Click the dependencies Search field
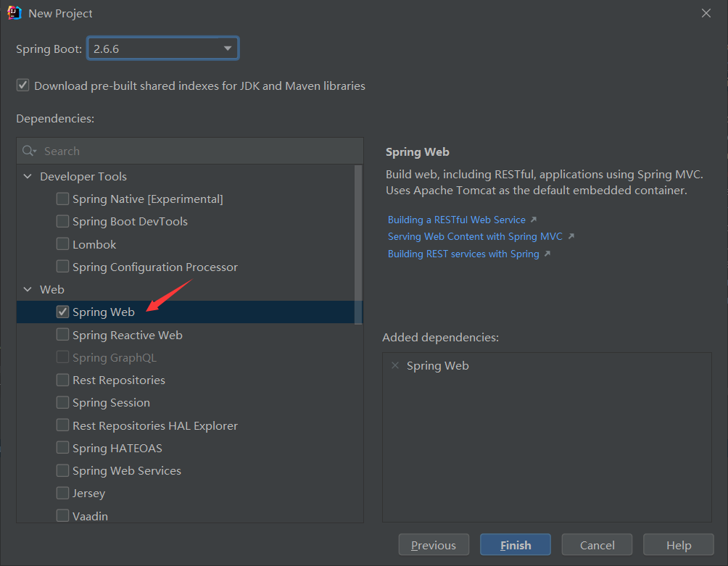The width and height of the screenshot is (728, 566). pyautogui.click(x=190, y=151)
